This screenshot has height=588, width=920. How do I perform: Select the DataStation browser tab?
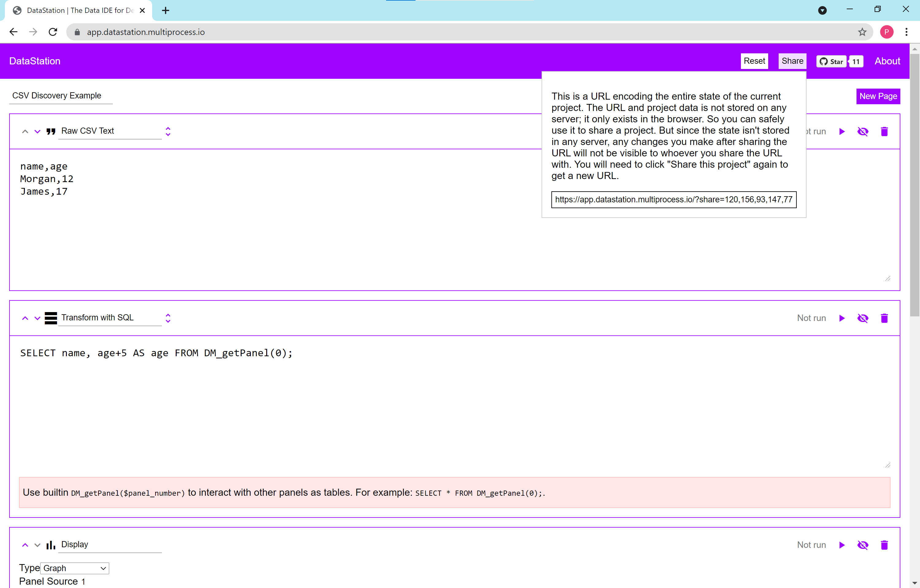pyautogui.click(x=78, y=11)
